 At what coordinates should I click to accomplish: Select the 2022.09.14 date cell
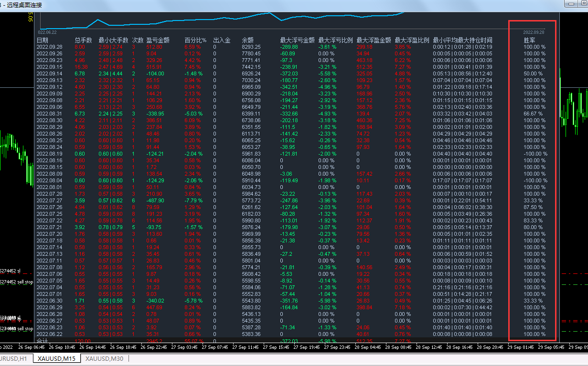tap(49, 73)
